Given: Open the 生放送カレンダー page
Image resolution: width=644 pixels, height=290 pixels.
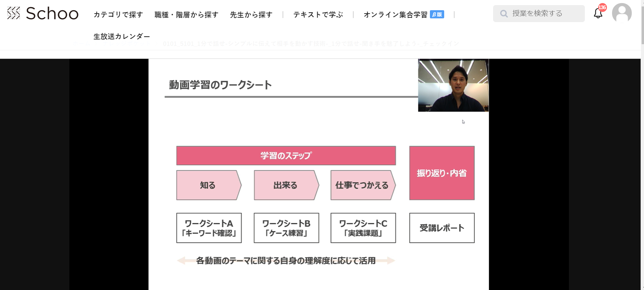Looking at the screenshot, I should [121, 36].
